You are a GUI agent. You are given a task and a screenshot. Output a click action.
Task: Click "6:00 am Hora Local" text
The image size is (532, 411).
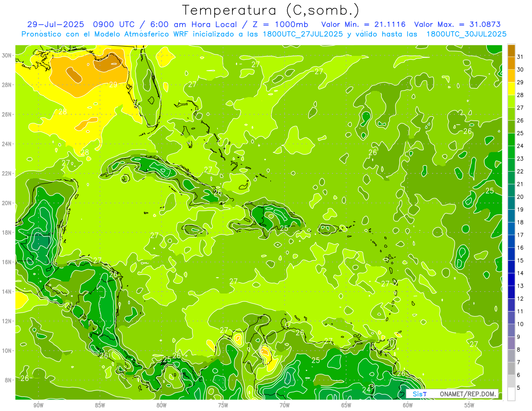pyautogui.click(x=195, y=24)
